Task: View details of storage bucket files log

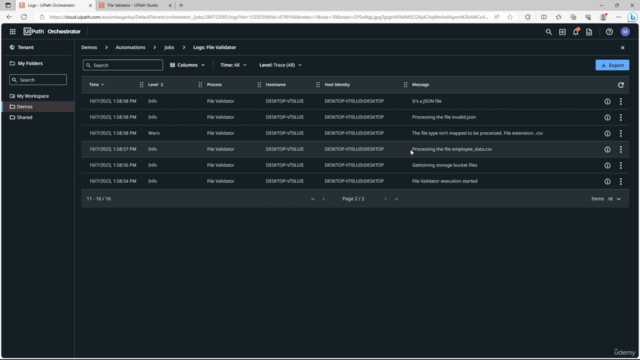Action: (607, 165)
